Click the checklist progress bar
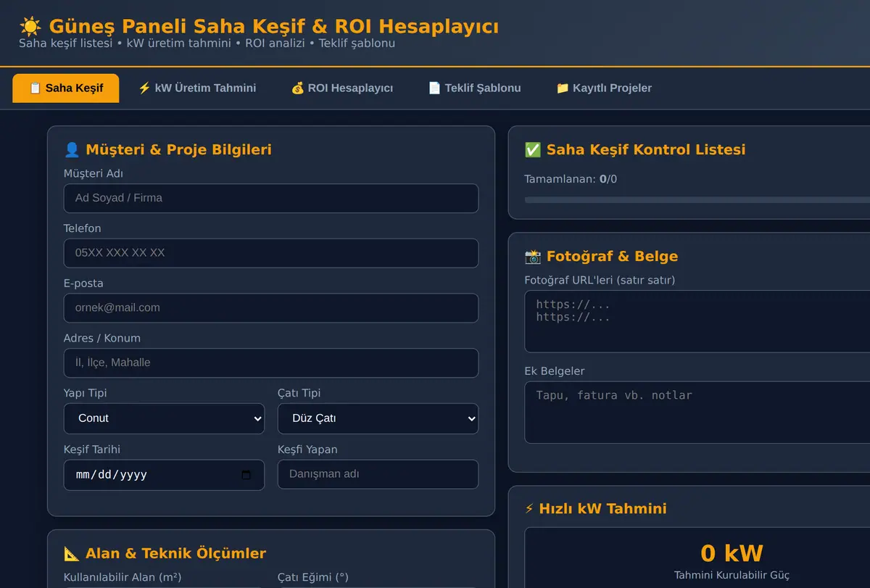The height and width of the screenshot is (588, 870). click(697, 199)
